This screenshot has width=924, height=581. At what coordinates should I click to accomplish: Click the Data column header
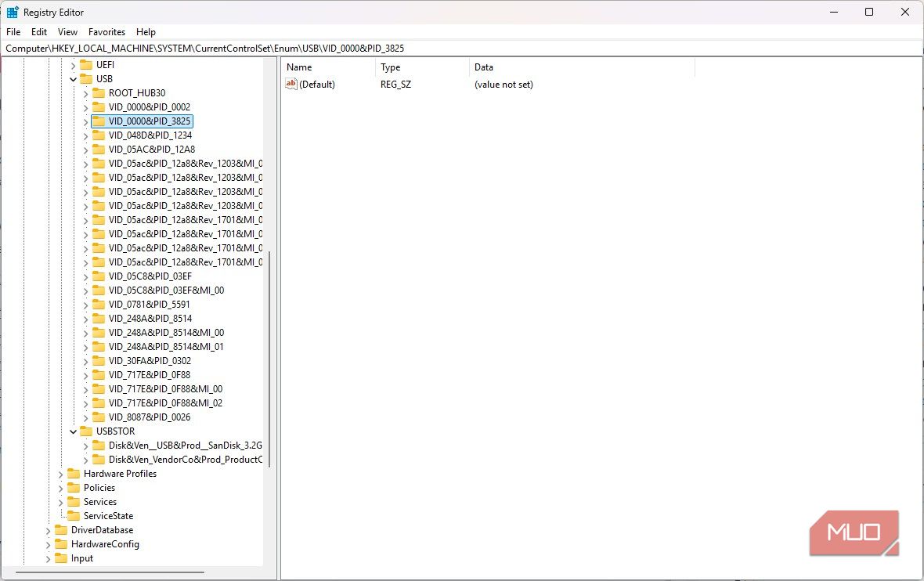click(x=582, y=67)
